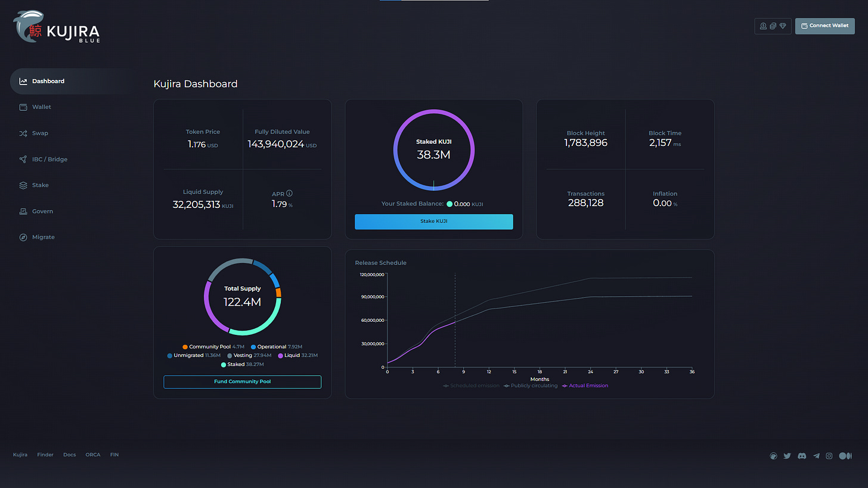Open the dollar coin icon in header
868x488 pixels.
pos(763,26)
